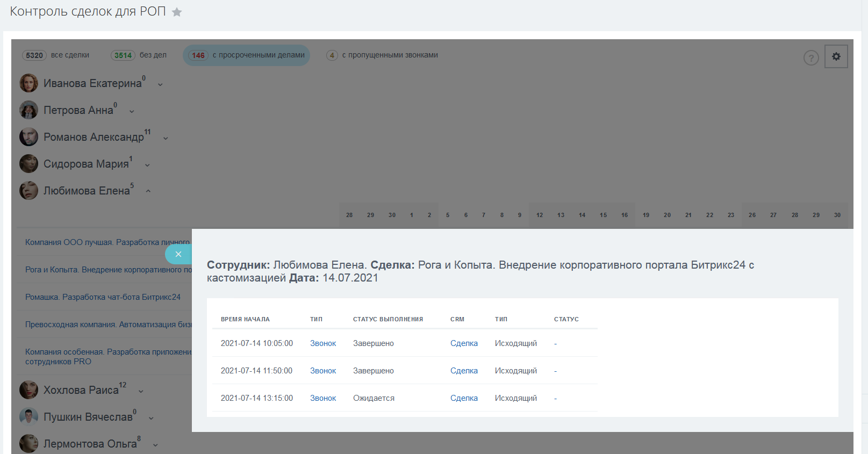Screen dimensions: 868x454
Task: Toggle 'с просроченными делами' filter
Action: pos(247,55)
